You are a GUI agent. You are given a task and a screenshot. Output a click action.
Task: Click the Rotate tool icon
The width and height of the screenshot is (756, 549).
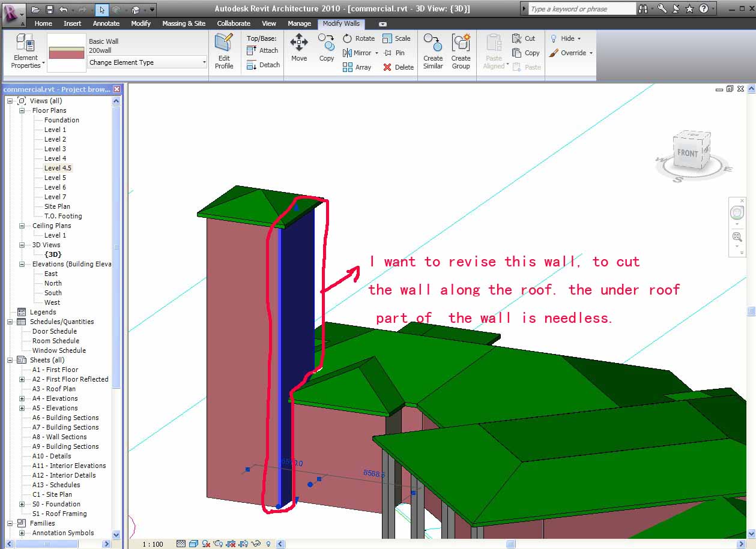348,38
